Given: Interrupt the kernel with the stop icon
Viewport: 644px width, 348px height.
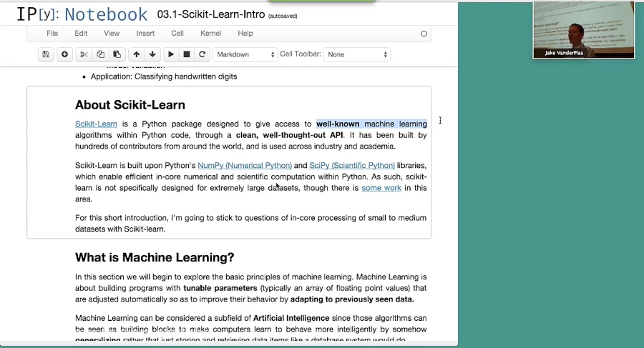Looking at the screenshot, I should [187, 54].
